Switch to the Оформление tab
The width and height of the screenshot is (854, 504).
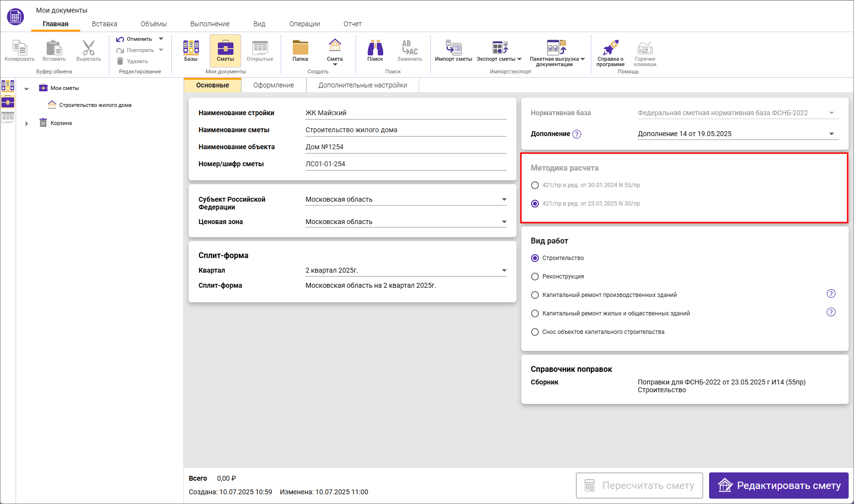pos(273,85)
